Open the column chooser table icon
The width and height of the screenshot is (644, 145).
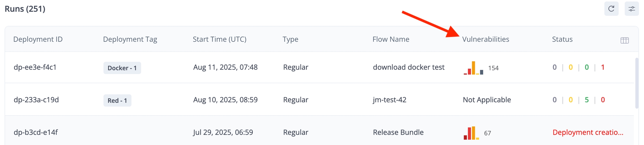tap(624, 40)
